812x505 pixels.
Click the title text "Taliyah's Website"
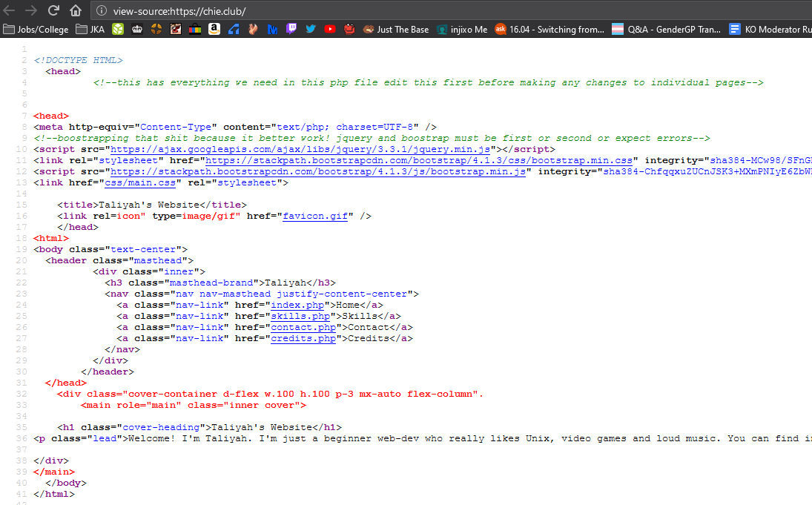(149, 205)
